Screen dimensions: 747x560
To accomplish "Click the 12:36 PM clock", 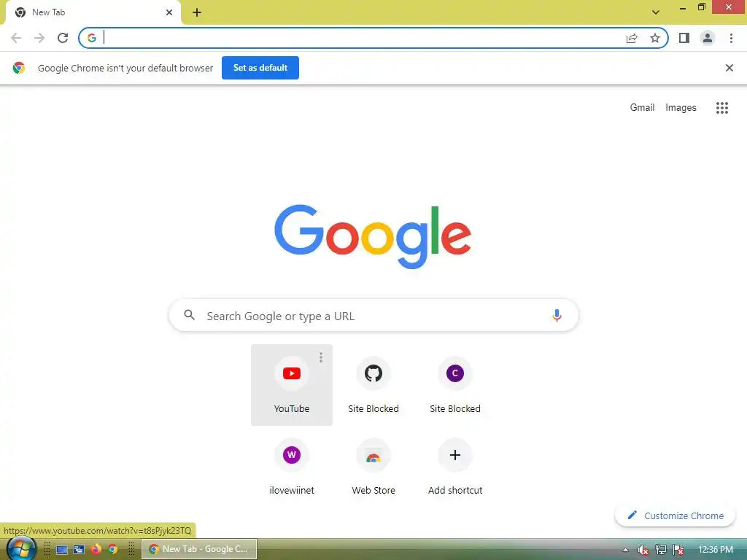I will click(715, 550).
